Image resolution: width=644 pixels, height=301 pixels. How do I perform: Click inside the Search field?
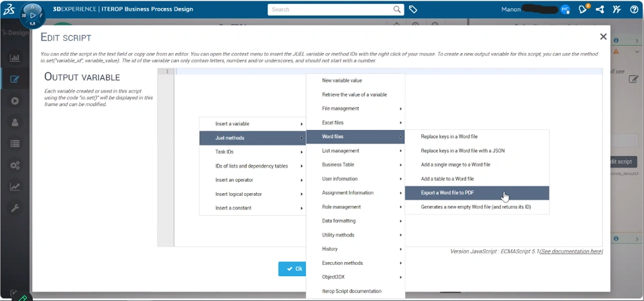pyautogui.click(x=331, y=9)
